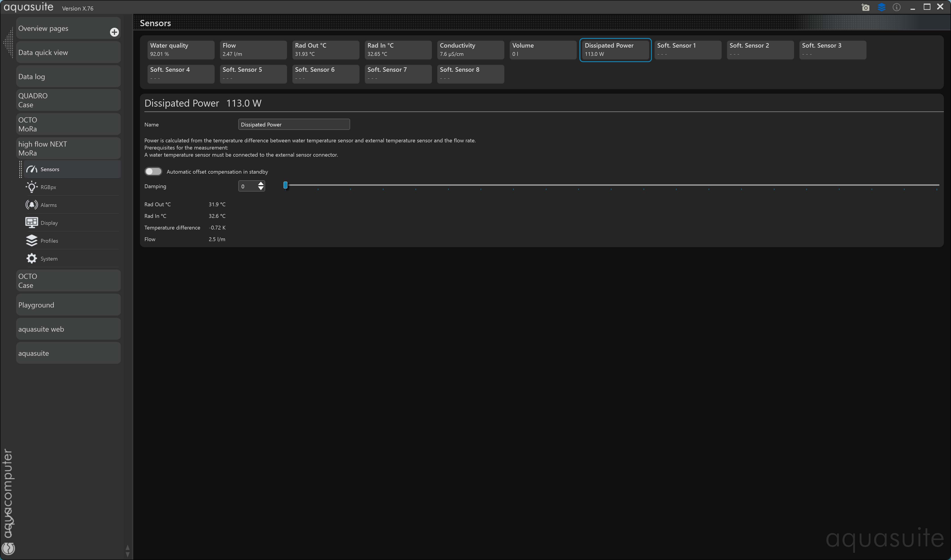Decrease Damping value with down arrow
951x560 pixels.
(261, 188)
